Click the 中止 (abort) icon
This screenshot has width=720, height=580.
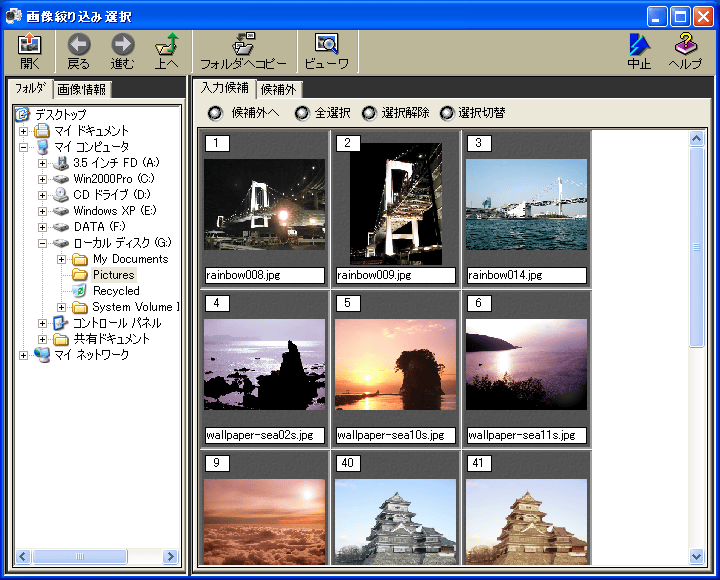pyautogui.click(x=639, y=45)
